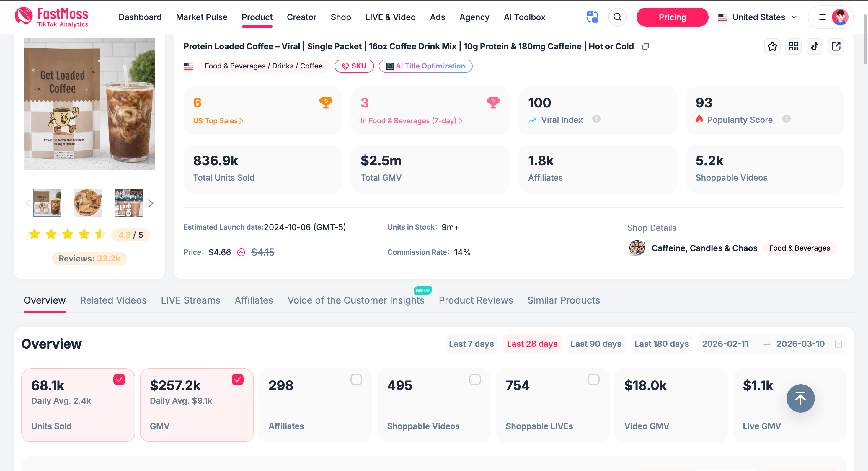Select the second product image thumbnail
This screenshot has width=868, height=471.
click(88, 202)
